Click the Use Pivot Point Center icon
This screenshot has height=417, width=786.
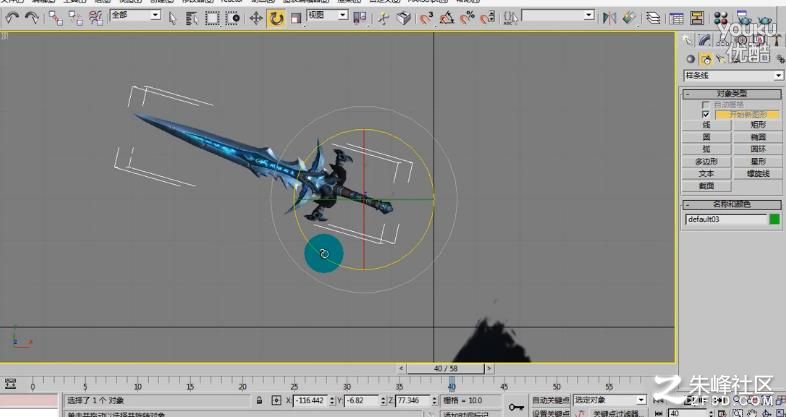(359, 19)
